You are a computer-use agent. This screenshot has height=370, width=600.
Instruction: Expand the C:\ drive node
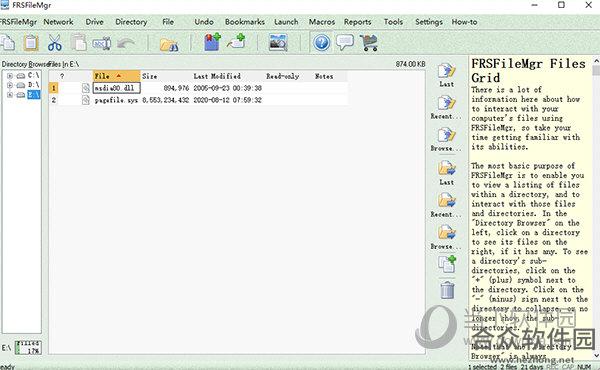point(10,76)
